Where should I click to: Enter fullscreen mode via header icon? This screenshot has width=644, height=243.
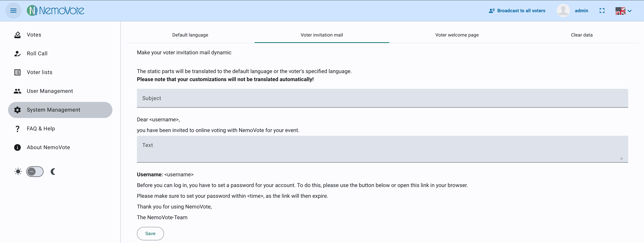pyautogui.click(x=602, y=11)
